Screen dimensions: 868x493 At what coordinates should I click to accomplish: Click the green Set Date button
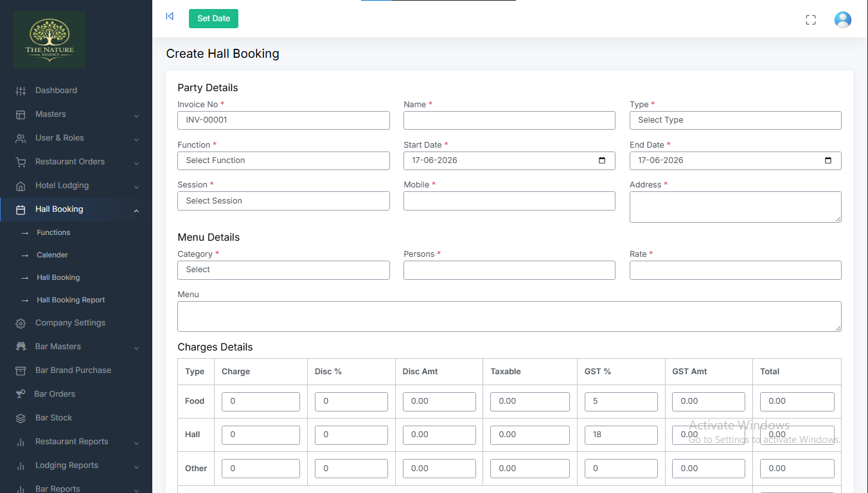point(213,19)
